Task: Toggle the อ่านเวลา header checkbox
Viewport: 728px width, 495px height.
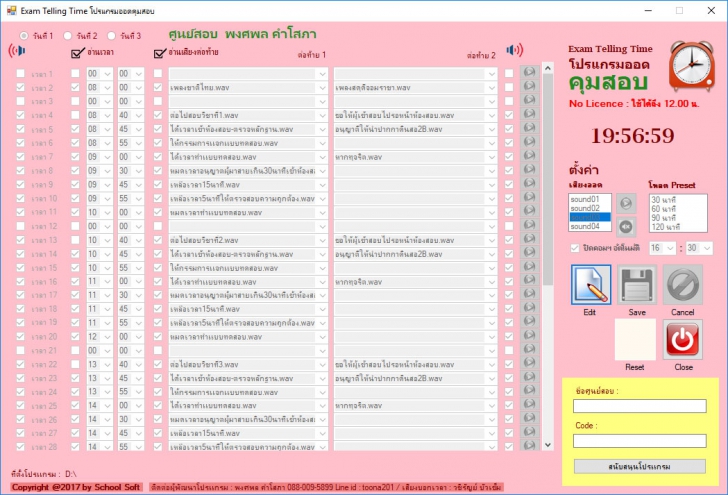Action: click(77, 53)
